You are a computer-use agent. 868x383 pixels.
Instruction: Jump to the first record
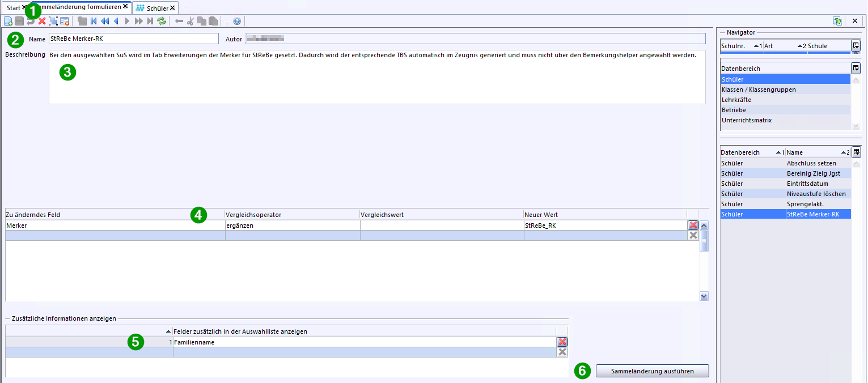(x=94, y=22)
